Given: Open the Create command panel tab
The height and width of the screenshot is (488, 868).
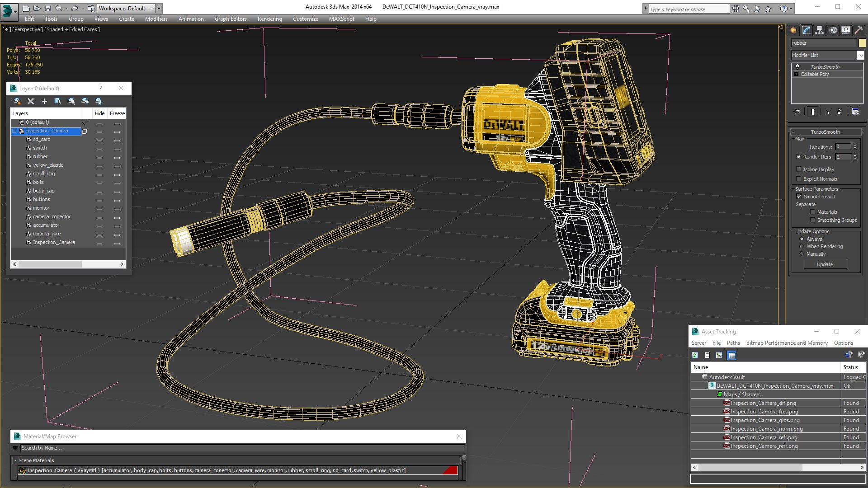Looking at the screenshot, I should pyautogui.click(x=793, y=30).
